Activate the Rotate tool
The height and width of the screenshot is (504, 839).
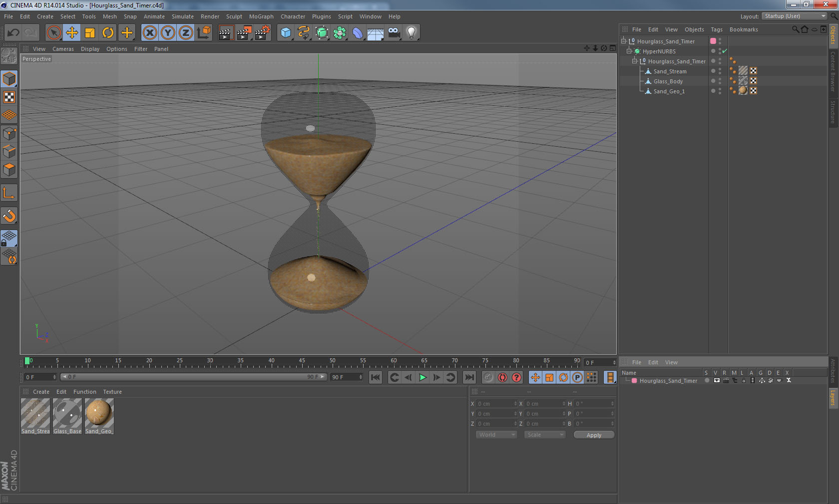(108, 33)
